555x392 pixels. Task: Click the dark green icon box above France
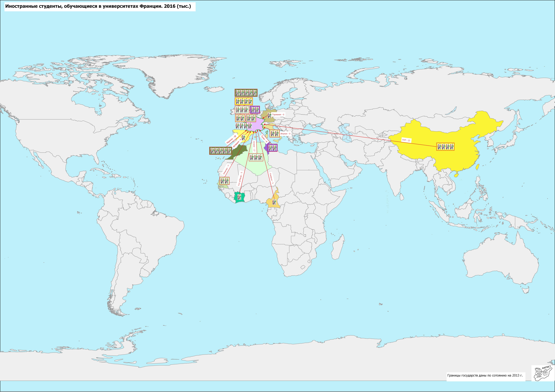pyautogui.click(x=246, y=93)
